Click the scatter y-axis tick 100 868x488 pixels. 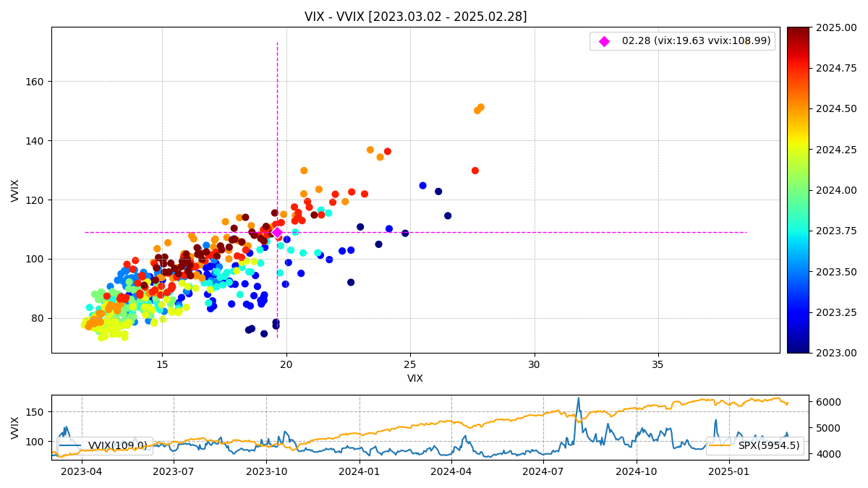point(36,259)
